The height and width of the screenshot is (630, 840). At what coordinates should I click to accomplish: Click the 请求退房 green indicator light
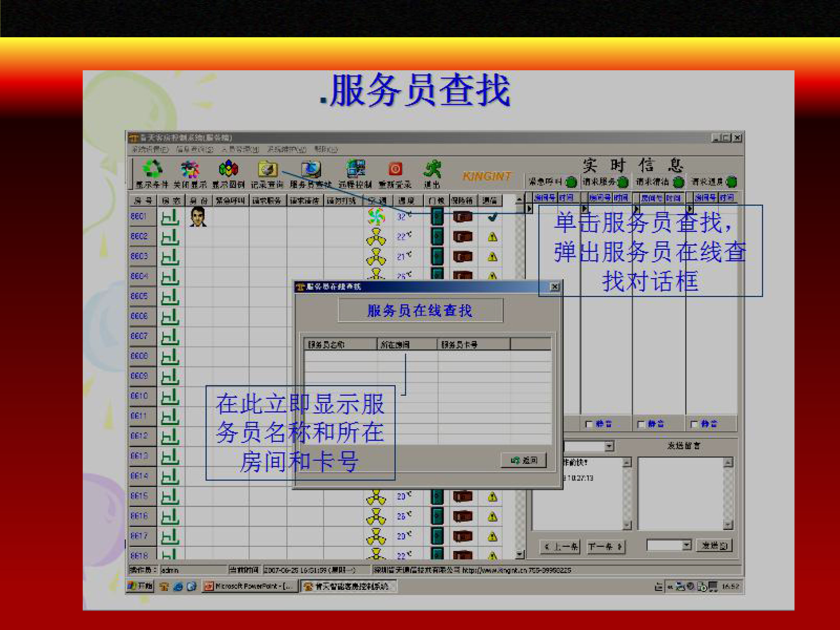click(731, 182)
